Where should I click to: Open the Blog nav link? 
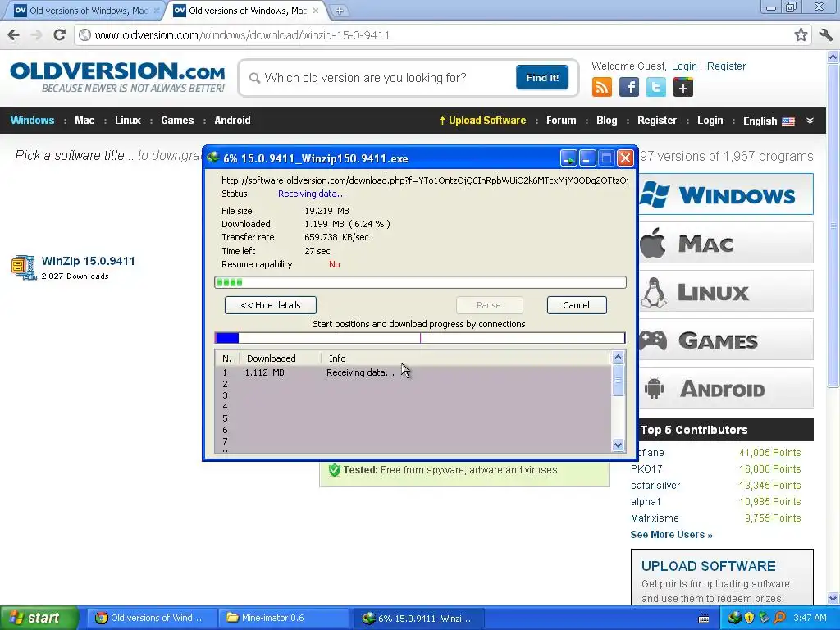point(606,121)
